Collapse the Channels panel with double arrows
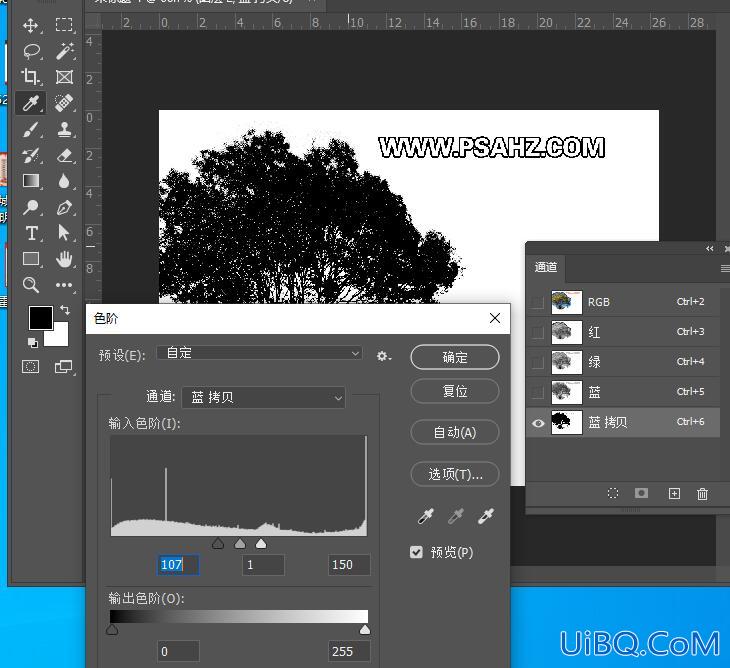 point(710,249)
